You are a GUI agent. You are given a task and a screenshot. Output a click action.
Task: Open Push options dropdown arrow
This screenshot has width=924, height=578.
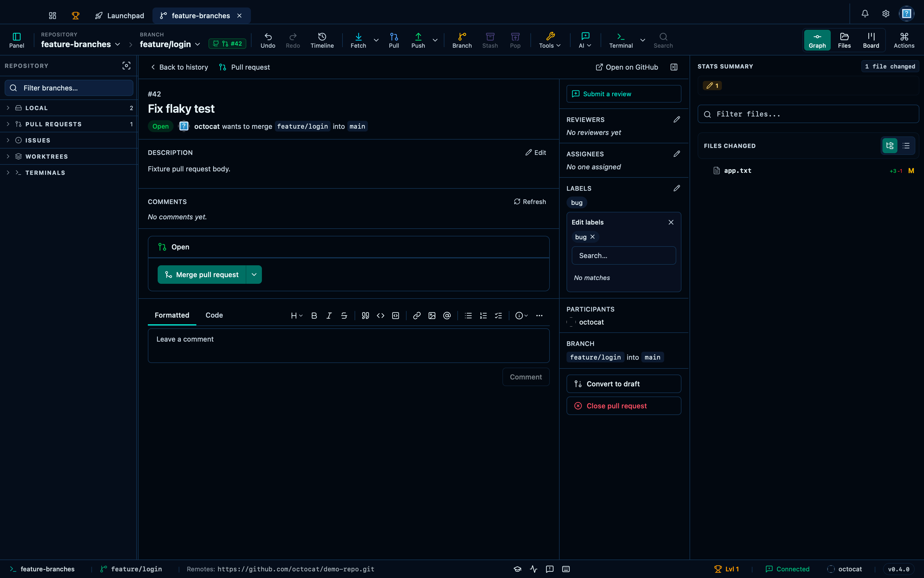coord(435,40)
